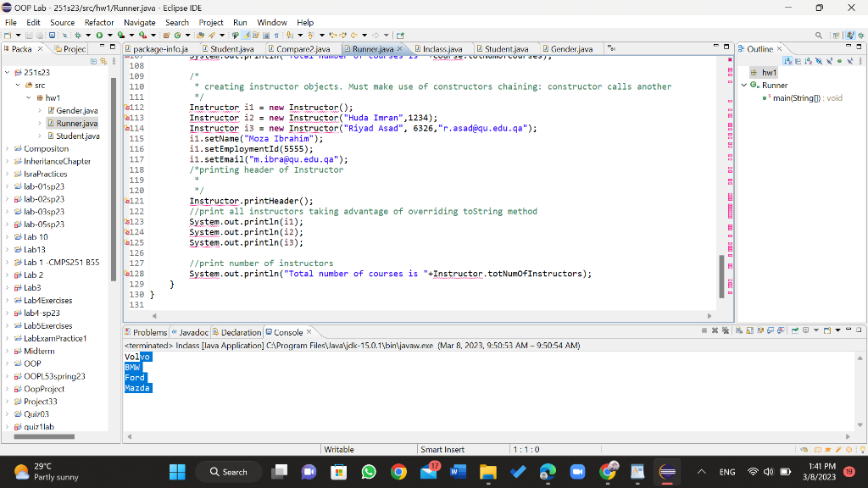Toggle Hide Static Members in Outline toolbar
Viewport: 868px width, 488px height.
829,61
